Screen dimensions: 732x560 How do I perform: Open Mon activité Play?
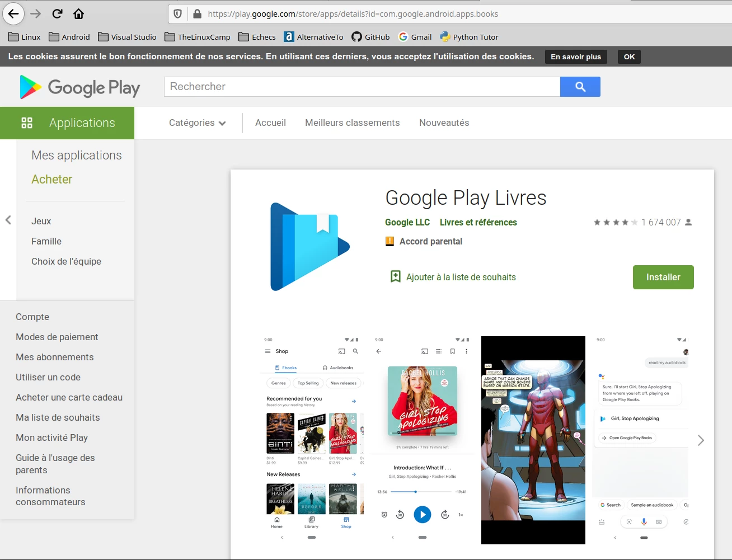click(52, 437)
